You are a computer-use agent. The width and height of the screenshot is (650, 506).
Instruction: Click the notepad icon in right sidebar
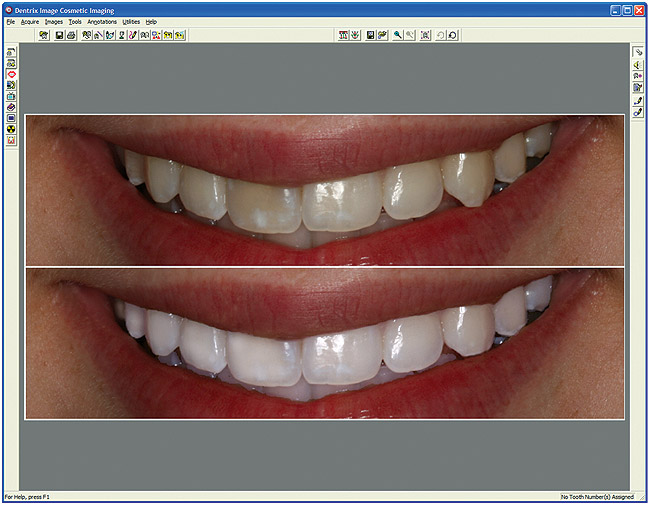pos(638,87)
